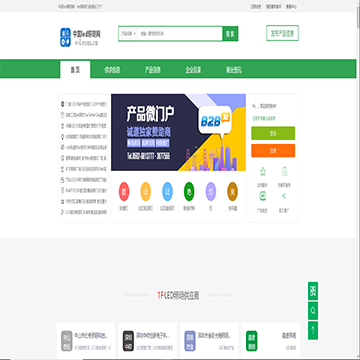Screen dimensions: 360x360
Task: Click the green 登录 login button
Action: (x=273, y=133)
